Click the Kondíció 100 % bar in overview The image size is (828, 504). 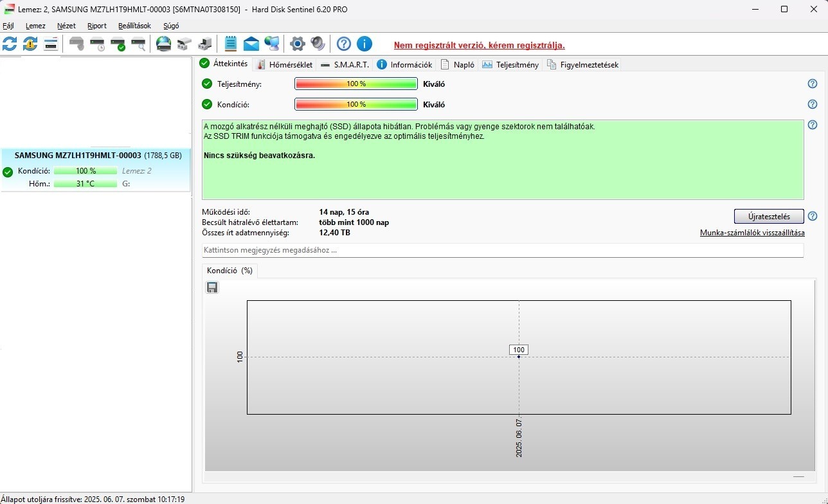tap(356, 104)
